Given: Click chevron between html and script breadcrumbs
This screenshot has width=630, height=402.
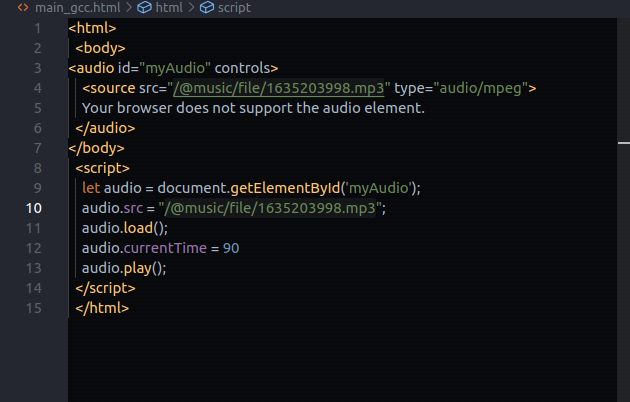Looking at the screenshot, I should pos(191,8).
